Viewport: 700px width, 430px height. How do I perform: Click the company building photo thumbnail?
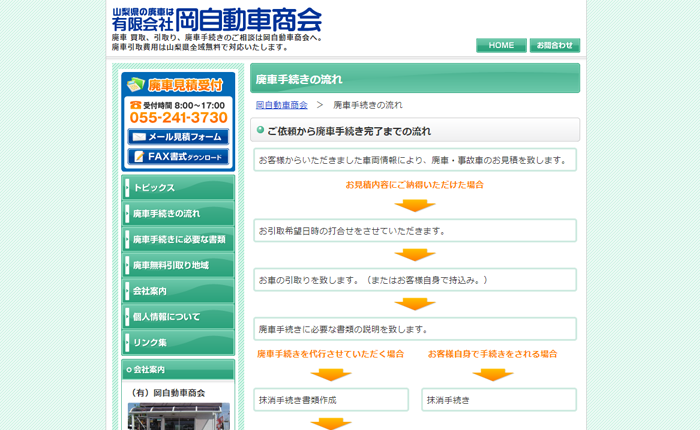179,416
